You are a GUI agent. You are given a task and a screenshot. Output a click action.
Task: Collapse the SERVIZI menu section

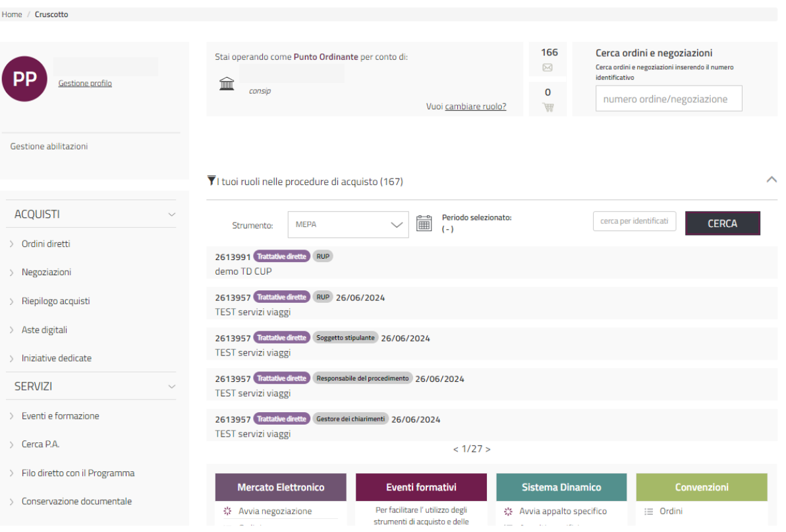(172, 386)
